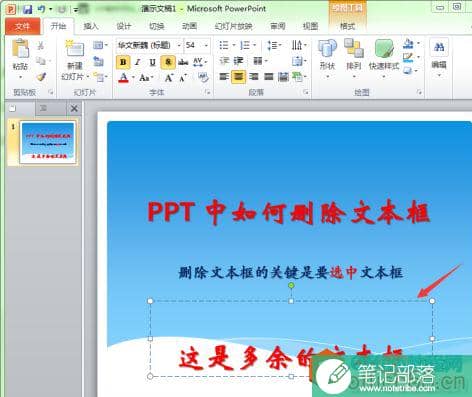Select the Format Painter brush icon

[41, 77]
